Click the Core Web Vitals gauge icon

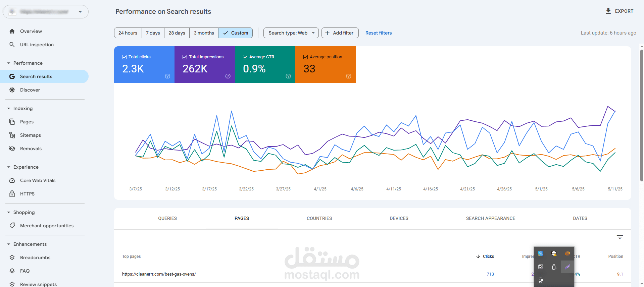click(12, 180)
